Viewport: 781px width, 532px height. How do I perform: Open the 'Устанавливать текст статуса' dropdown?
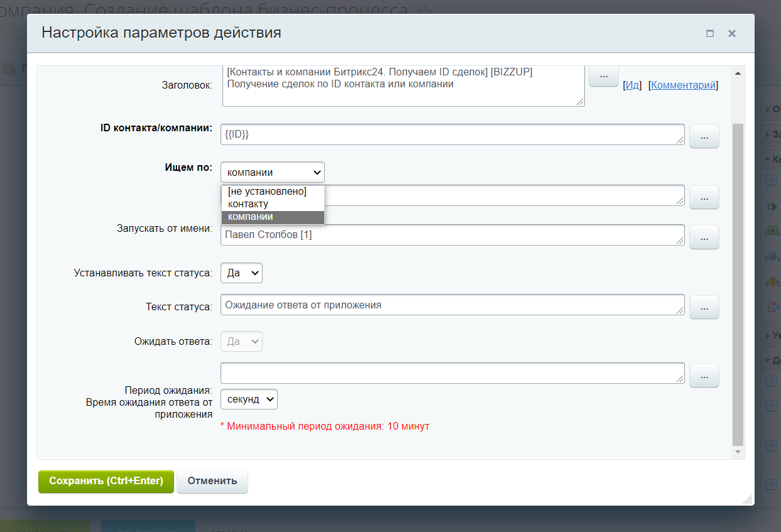[241, 273]
